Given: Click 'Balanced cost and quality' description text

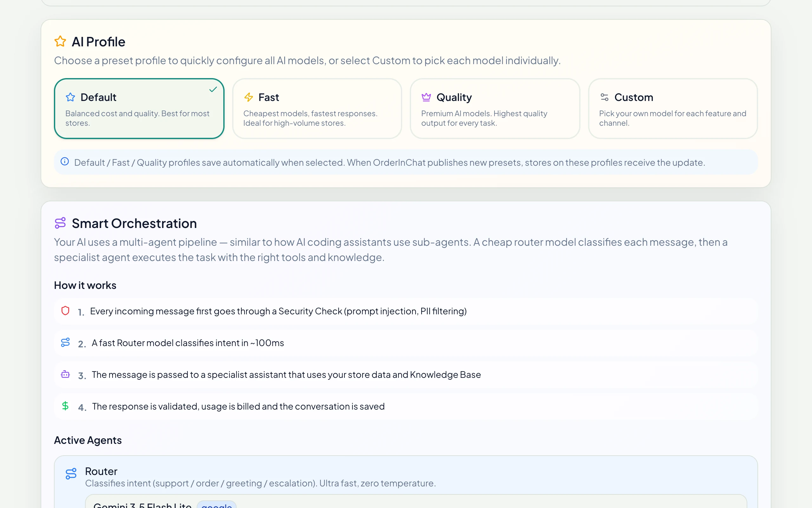Looking at the screenshot, I should pos(138,118).
